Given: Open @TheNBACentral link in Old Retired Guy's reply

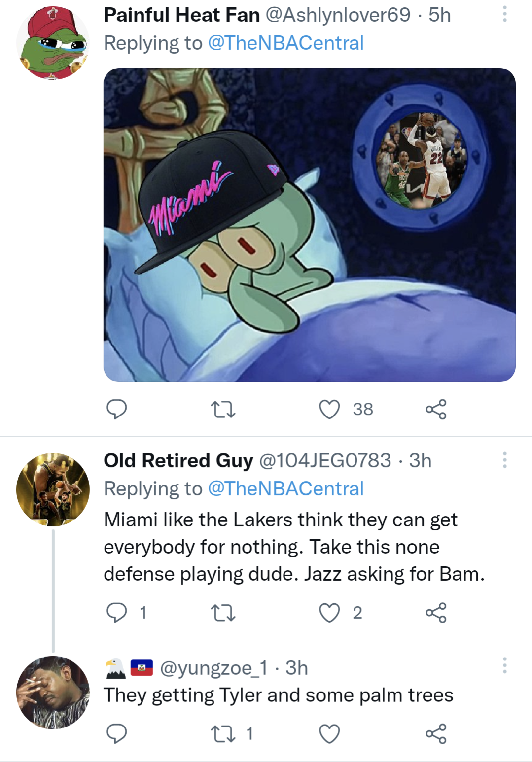Looking at the screenshot, I should tap(285, 489).
